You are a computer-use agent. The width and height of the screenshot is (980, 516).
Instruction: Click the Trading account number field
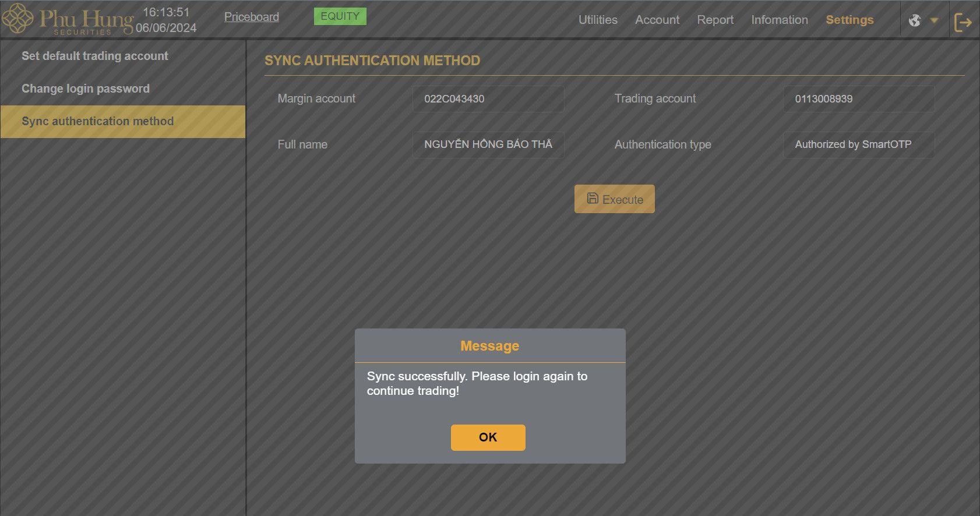[858, 99]
